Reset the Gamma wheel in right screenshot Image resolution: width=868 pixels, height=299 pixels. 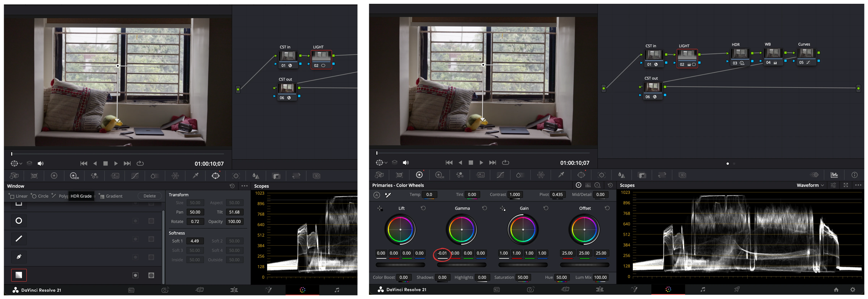[485, 208]
